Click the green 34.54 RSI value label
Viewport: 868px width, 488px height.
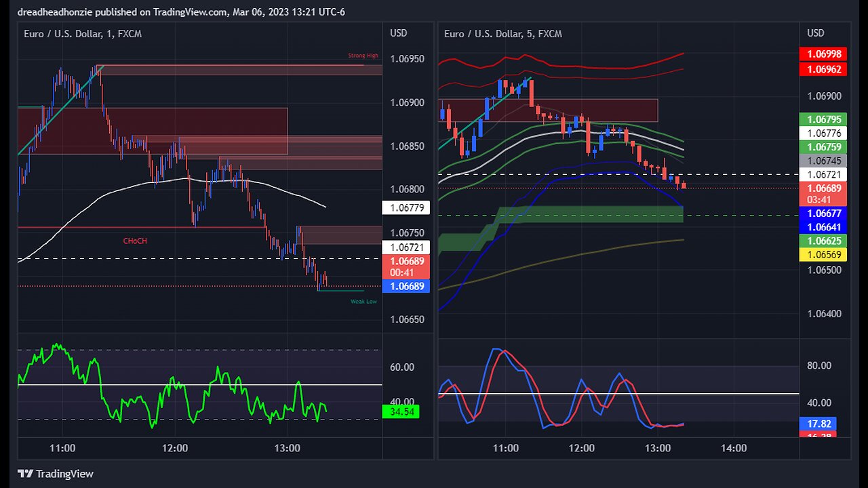[401, 411]
